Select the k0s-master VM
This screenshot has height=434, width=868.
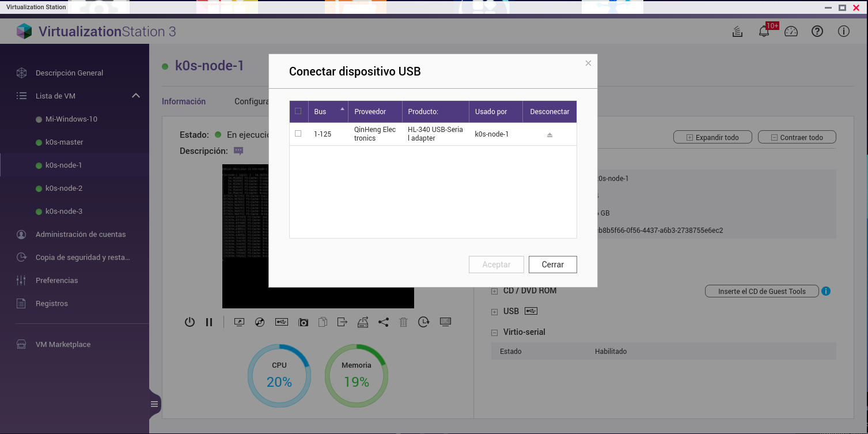pos(65,142)
